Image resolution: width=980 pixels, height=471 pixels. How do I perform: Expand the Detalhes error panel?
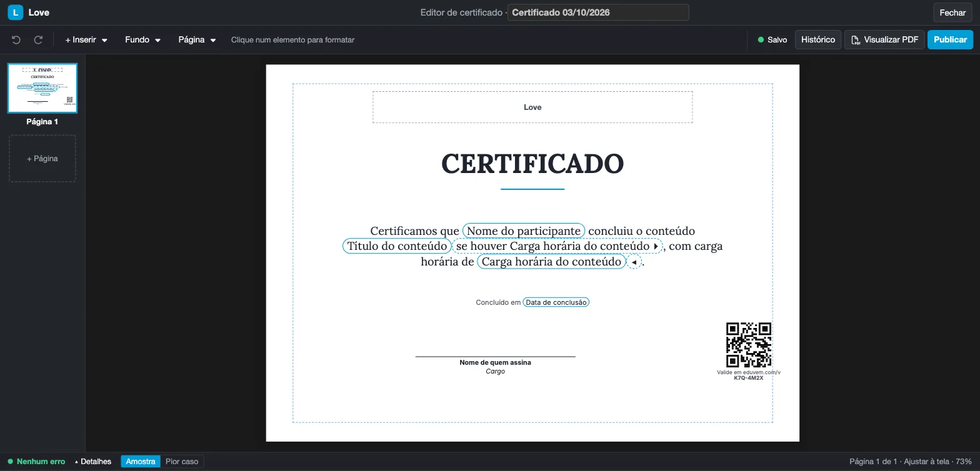pyautogui.click(x=93, y=462)
